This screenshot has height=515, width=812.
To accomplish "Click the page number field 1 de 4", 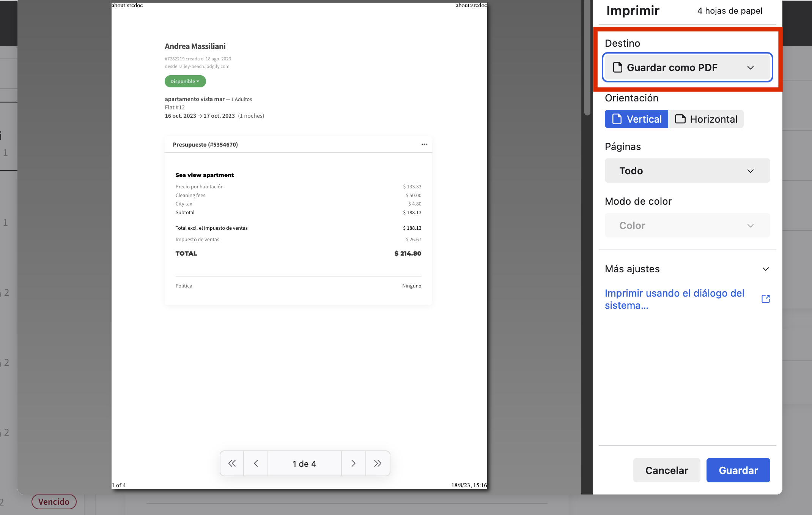I will pyautogui.click(x=304, y=463).
